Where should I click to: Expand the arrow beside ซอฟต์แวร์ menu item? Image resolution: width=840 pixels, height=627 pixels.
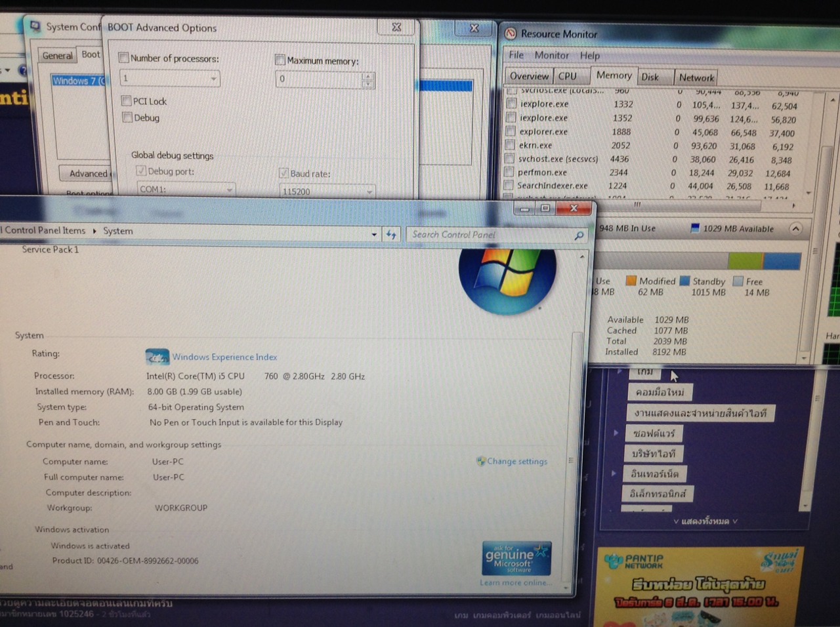(616, 432)
